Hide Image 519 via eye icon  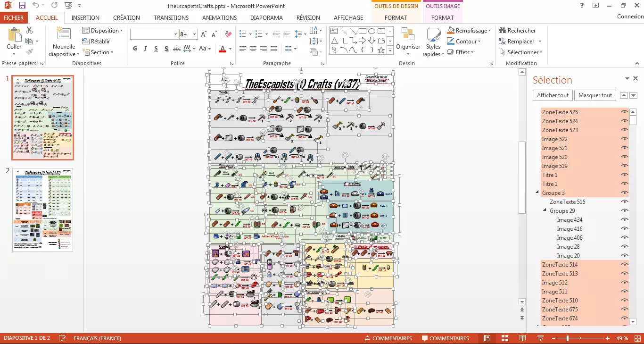point(625,166)
